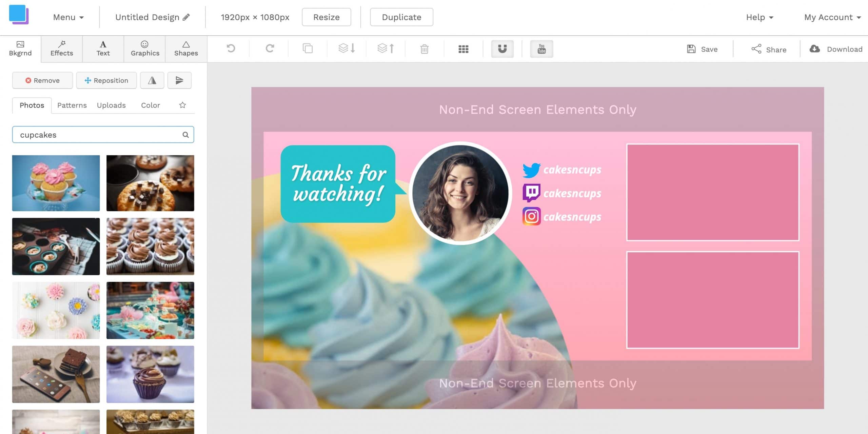
Task: Flip background vertically
Action: pos(179,80)
